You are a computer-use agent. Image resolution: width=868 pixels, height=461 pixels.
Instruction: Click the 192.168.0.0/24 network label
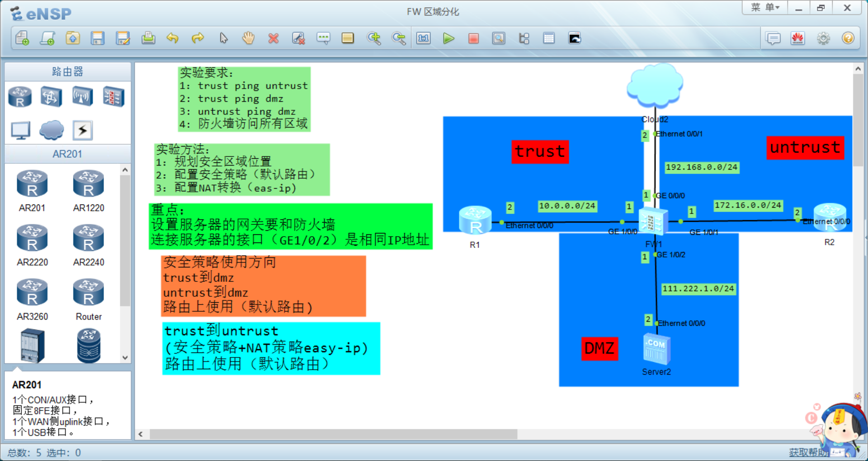click(x=702, y=167)
